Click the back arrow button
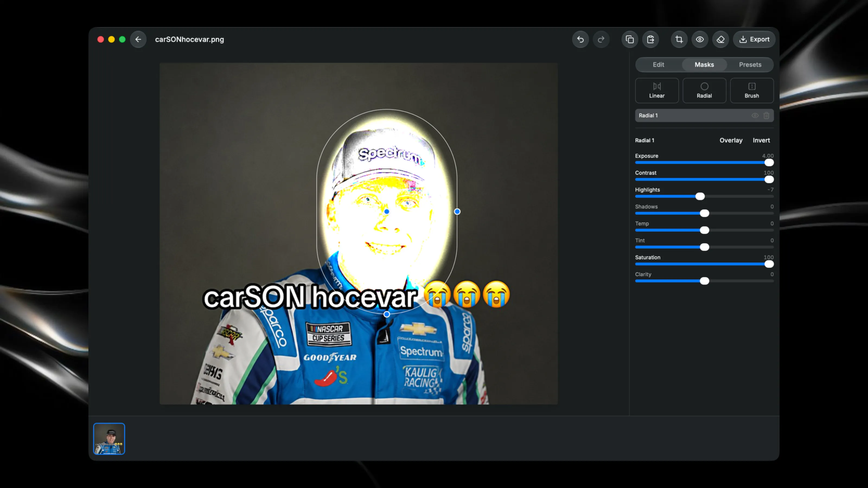 (x=138, y=39)
